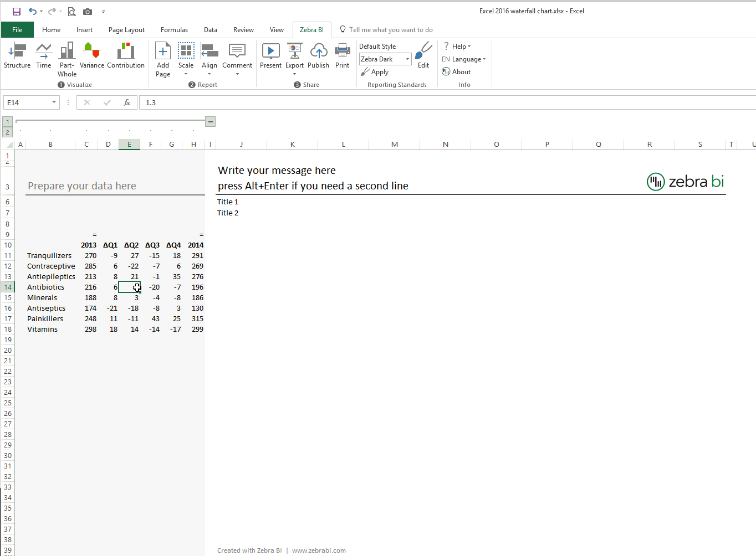Confirm formula entry with checkmark icon
Viewport: 756px width, 556px height.
pyautogui.click(x=107, y=102)
